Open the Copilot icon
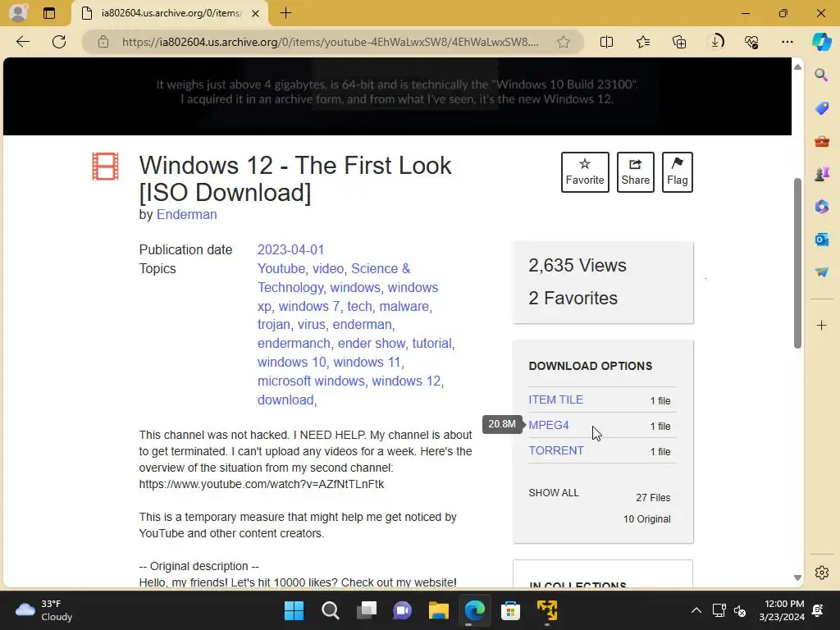This screenshot has width=840, height=630. [x=822, y=42]
